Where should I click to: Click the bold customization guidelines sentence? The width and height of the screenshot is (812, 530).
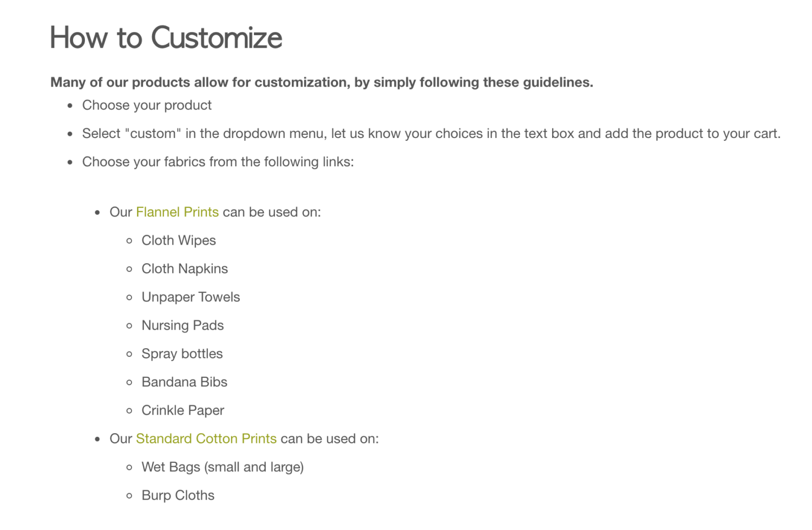(x=322, y=82)
